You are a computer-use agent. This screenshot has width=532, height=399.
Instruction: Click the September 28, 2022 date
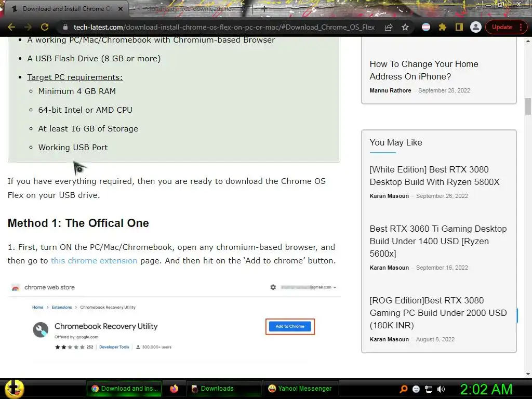click(444, 90)
